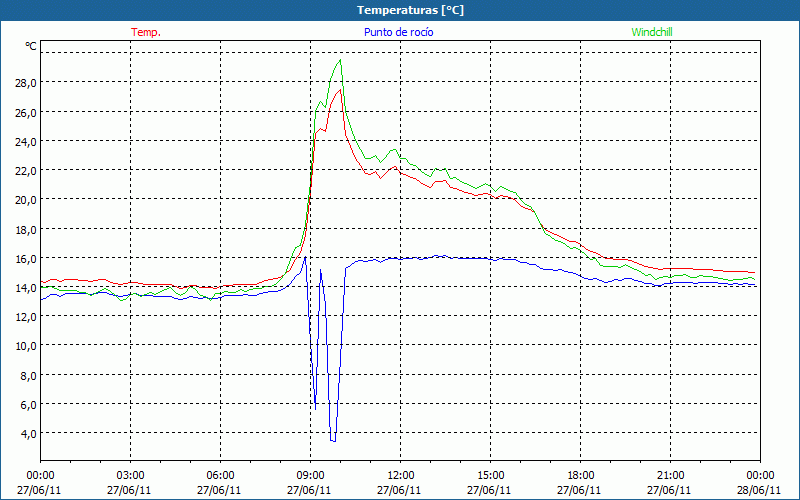This screenshot has width=800, height=500.
Task: Click the 16,0 y-axis value
Action: pos(26,259)
